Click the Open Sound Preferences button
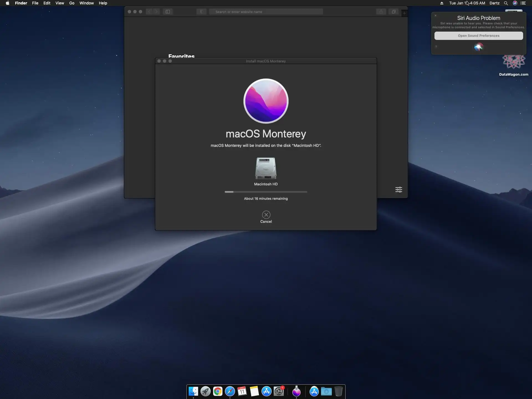 (x=479, y=36)
